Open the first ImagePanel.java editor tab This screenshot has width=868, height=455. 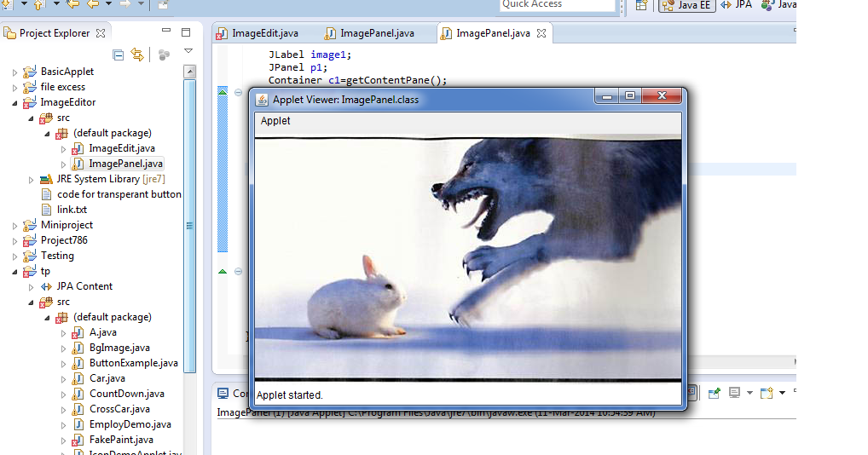pos(370,33)
